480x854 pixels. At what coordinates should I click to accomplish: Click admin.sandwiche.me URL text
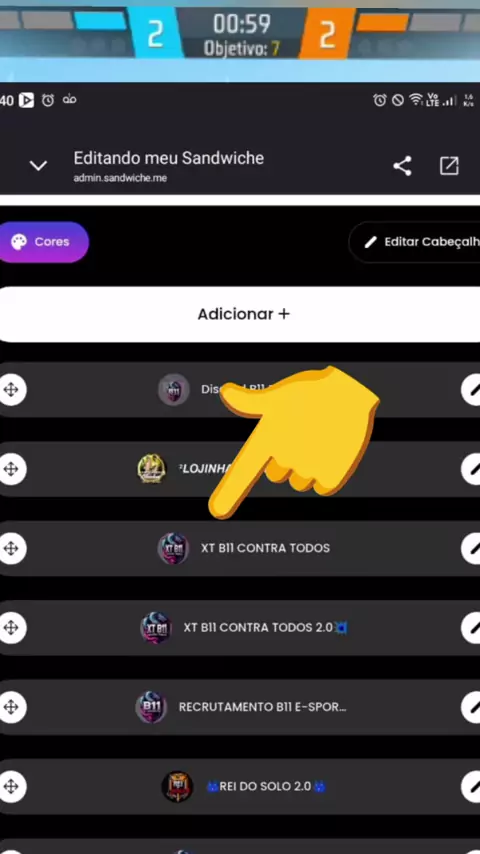pos(120,178)
